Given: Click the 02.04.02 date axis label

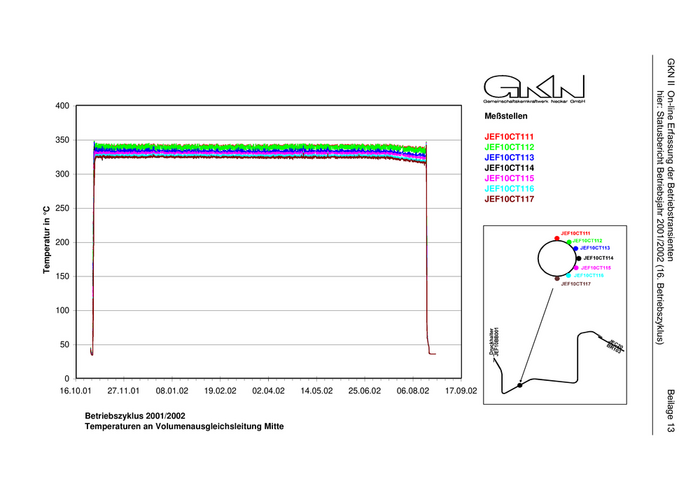Looking at the screenshot, I should (x=268, y=392).
